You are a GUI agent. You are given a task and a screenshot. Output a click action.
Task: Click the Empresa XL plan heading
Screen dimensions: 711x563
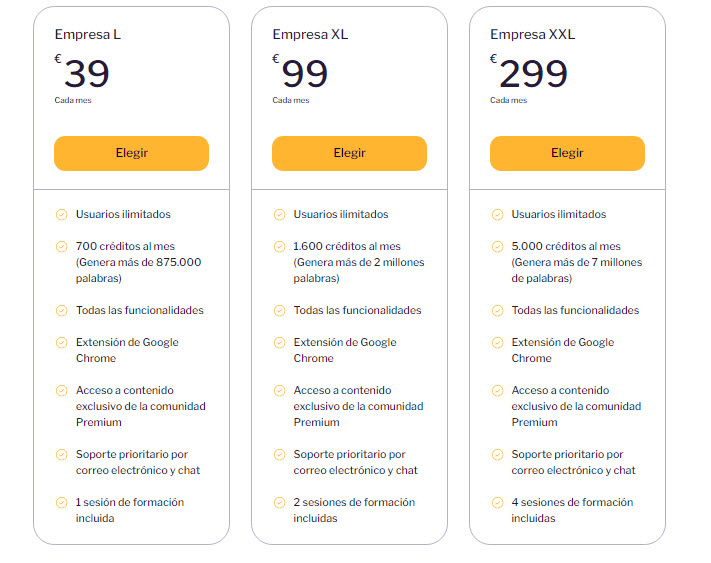coord(310,35)
